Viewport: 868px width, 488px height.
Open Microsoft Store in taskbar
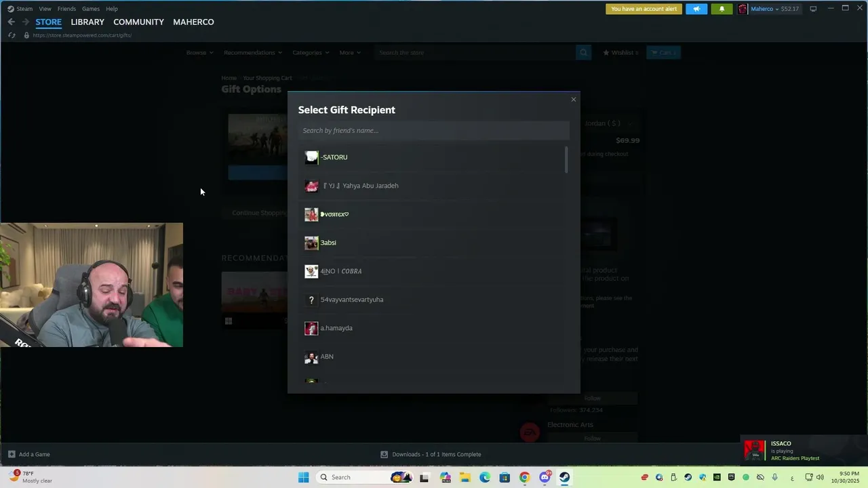(505, 477)
